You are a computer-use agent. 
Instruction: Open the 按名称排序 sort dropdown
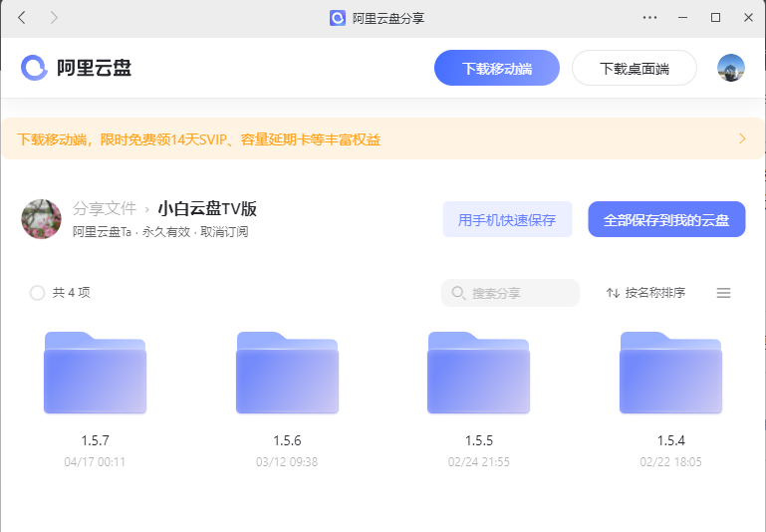tap(645, 293)
